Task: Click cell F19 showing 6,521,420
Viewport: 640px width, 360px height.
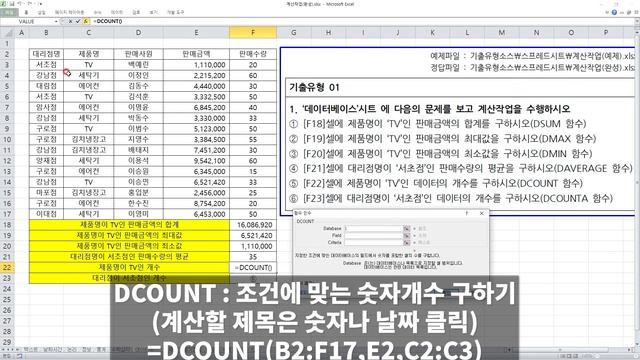Action: pyautogui.click(x=253, y=236)
